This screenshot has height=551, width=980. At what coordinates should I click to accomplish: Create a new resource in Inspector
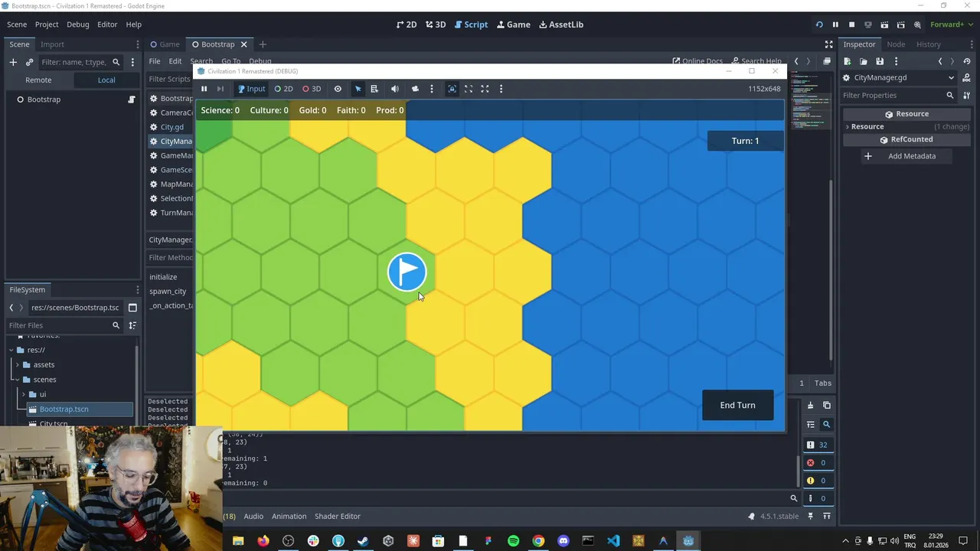click(848, 61)
